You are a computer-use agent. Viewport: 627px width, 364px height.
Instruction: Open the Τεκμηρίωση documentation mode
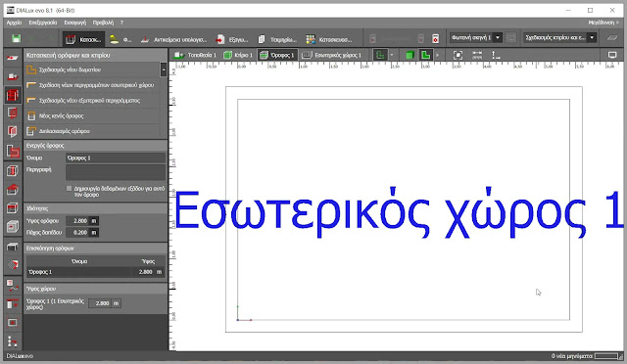tap(277, 39)
